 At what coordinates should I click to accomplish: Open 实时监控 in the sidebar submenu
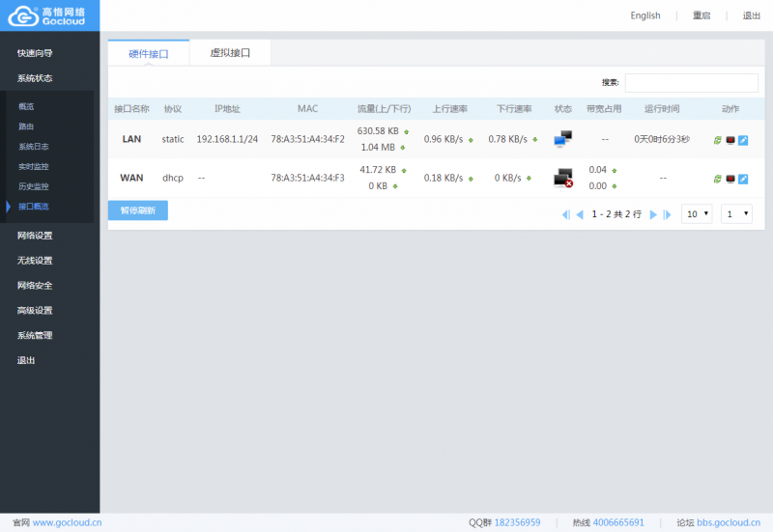tap(34, 167)
